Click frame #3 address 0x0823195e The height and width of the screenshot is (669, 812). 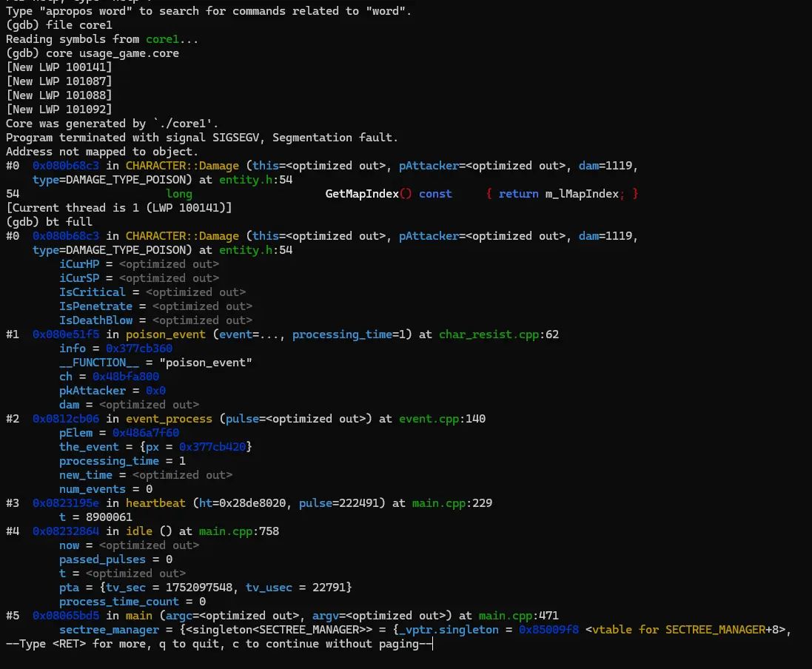[x=66, y=502]
